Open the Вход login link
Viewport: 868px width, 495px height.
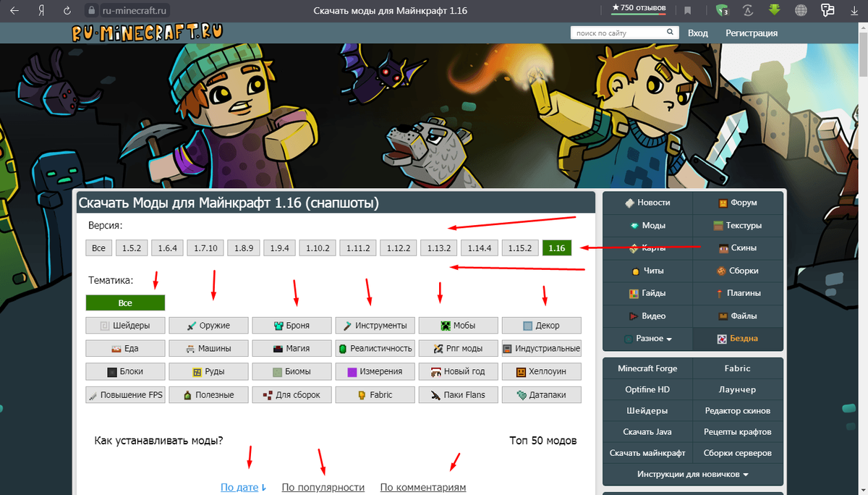(x=698, y=33)
